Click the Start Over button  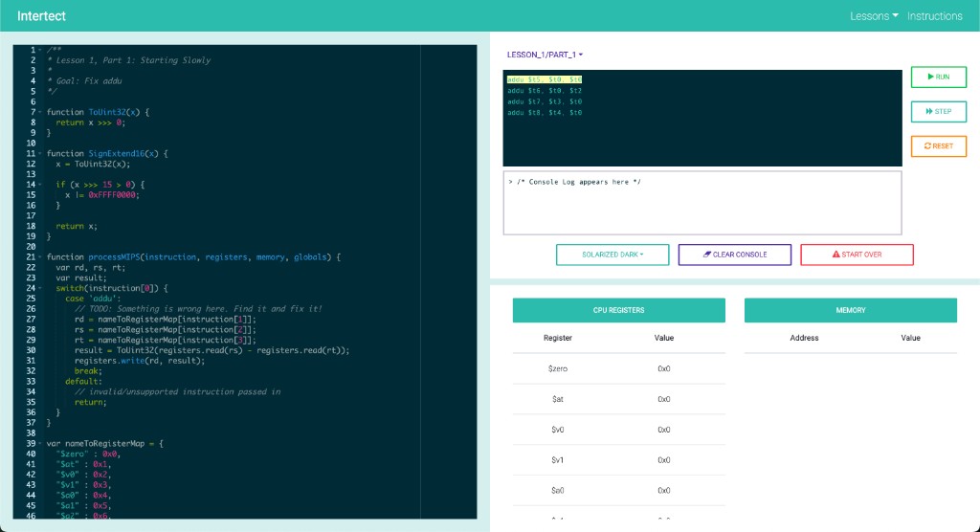pos(857,255)
